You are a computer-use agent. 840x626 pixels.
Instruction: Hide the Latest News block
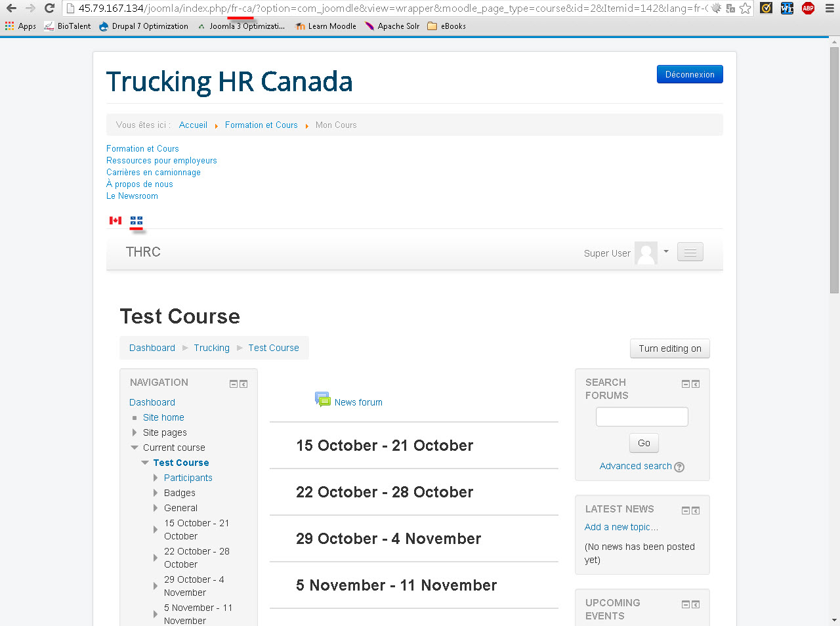point(685,511)
